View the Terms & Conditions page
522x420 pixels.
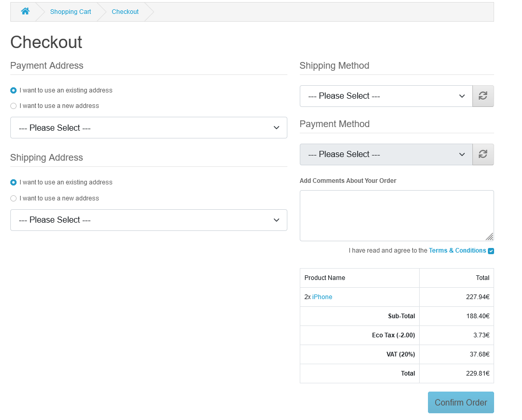pyautogui.click(x=457, y=250)
